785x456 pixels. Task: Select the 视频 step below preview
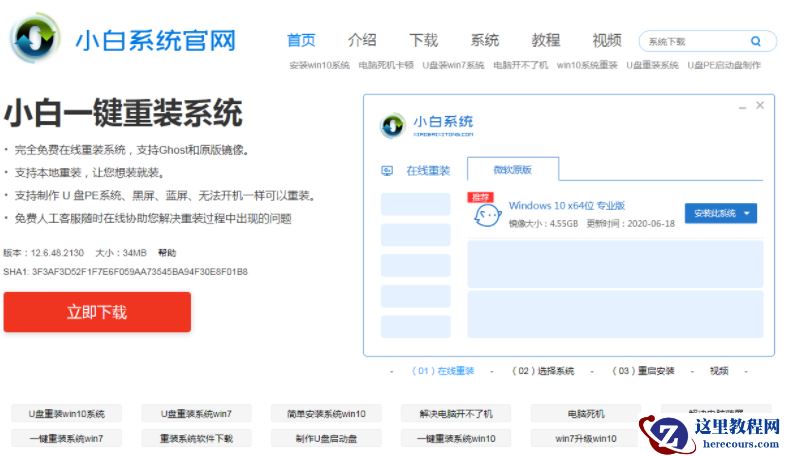point(719,371)
